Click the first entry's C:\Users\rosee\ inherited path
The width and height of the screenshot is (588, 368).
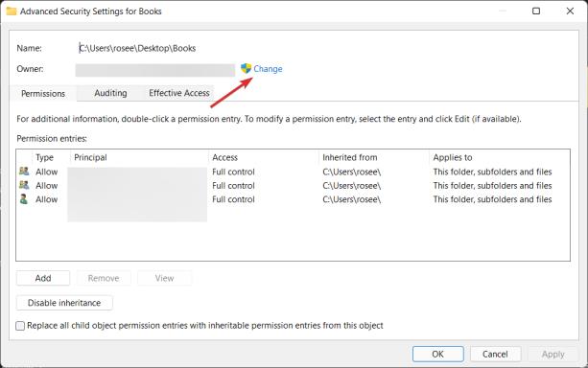[352, 172]
